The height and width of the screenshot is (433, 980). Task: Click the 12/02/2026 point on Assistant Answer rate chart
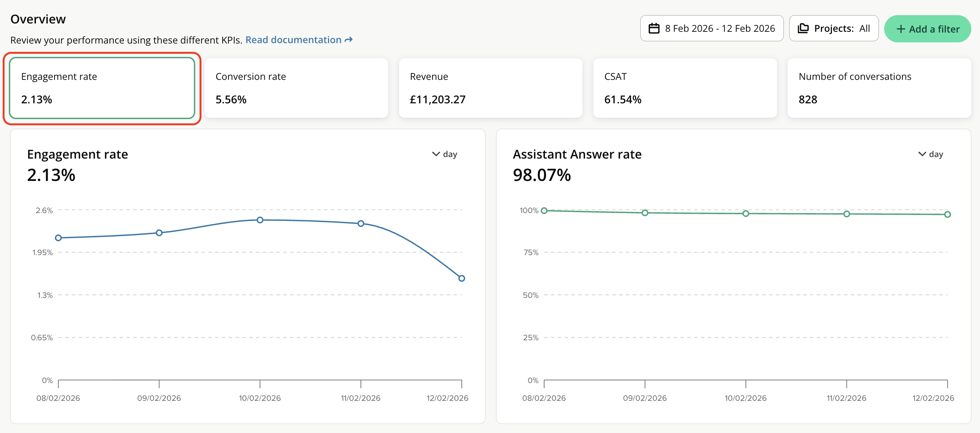coord(947,214)
